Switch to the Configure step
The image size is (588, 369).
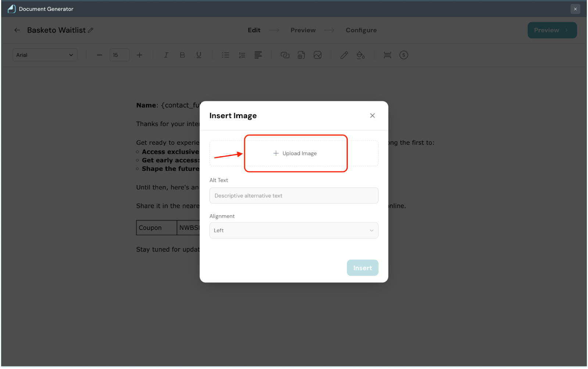click(361, 30)
